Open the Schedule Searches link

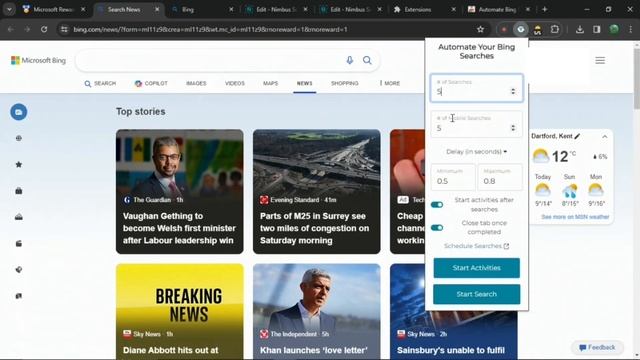(x=476, y=246)
